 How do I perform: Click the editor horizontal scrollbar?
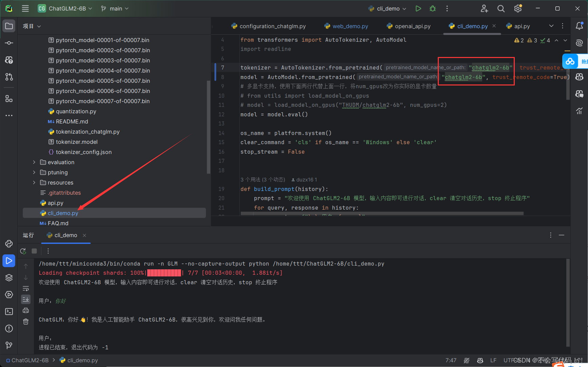(382, 213)
